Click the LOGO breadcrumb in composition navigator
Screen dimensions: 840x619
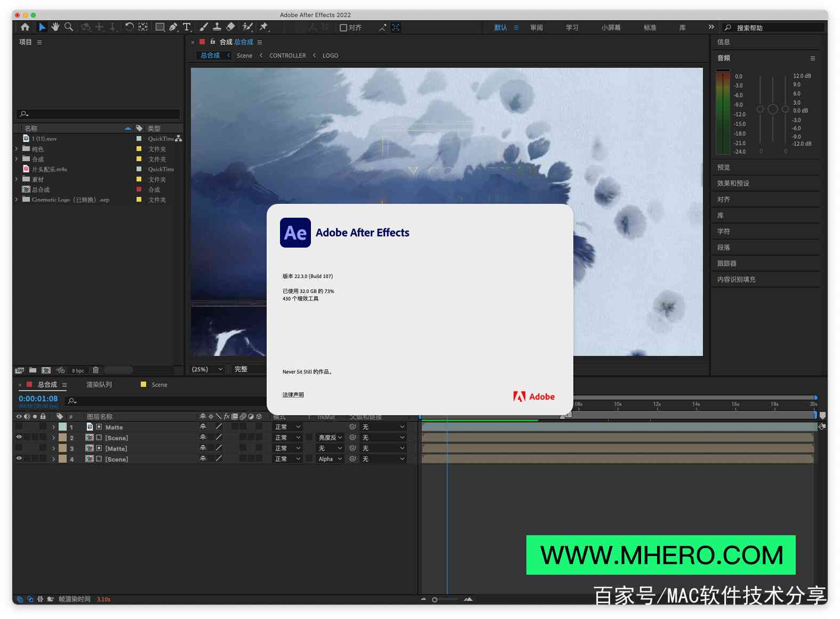coord(330,55)
